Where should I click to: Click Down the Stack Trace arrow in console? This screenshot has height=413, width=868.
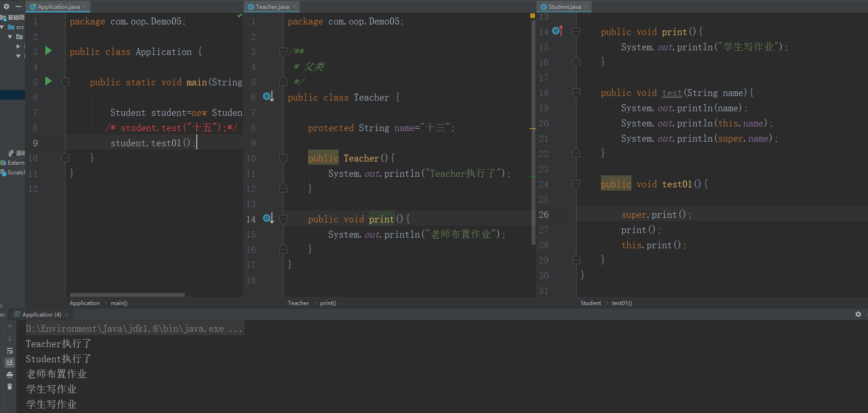(x=10, y=339)
